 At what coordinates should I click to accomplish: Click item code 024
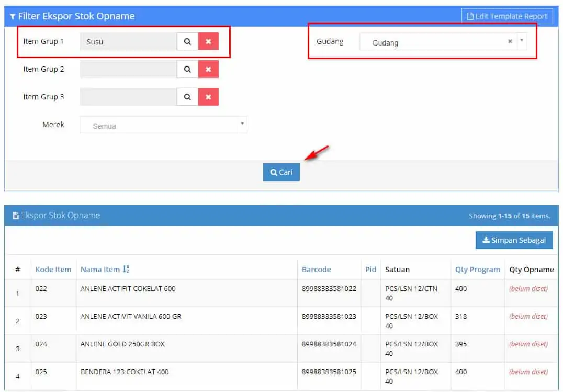pos(41,344)
